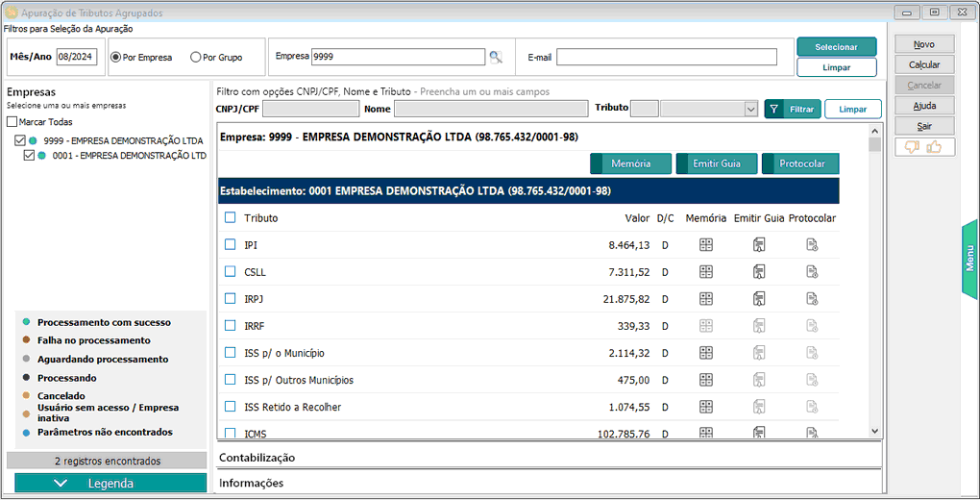Click the thumbs up feedback icon

pyautogui.click(x=934, y=147)
